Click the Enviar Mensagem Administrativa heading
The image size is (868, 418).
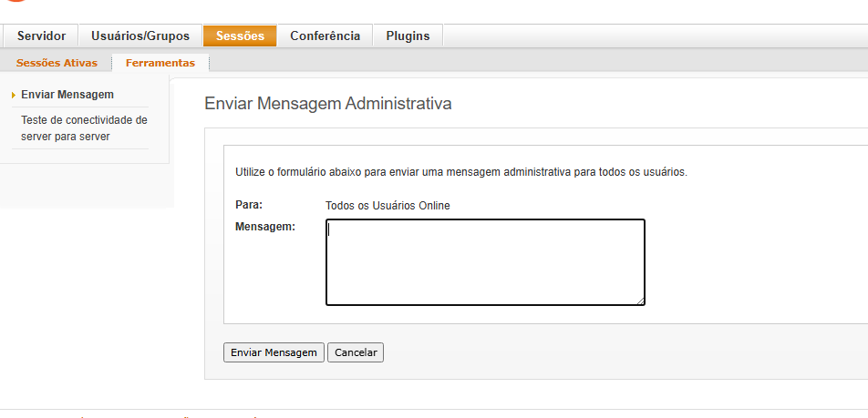pos(328,104)
